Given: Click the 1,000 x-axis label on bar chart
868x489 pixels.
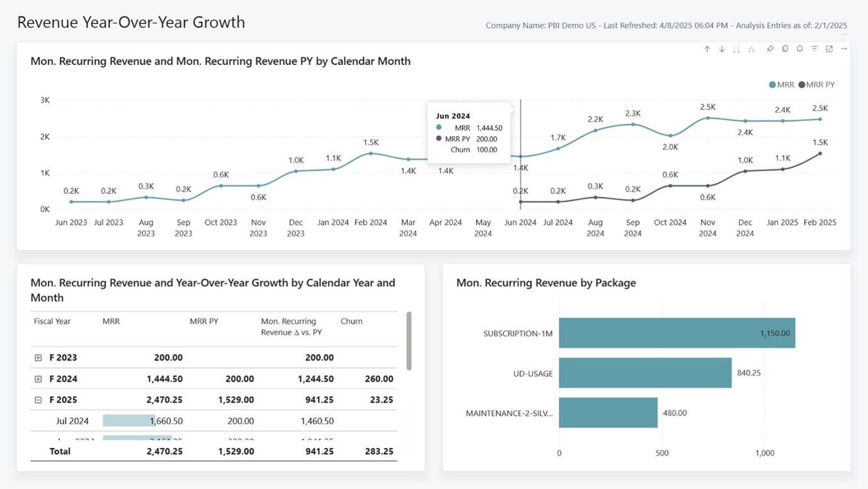Looking at the screenshot, I should point(765,453).
